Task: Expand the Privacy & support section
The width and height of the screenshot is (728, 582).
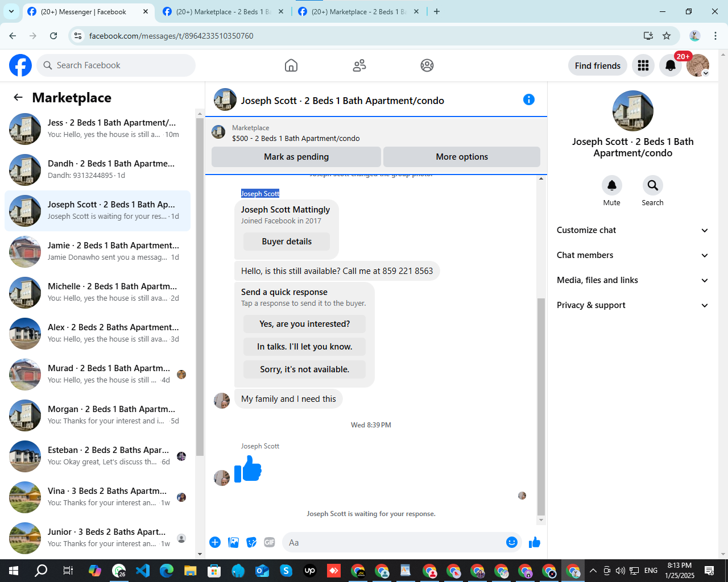Action: [x=632, y=305]
